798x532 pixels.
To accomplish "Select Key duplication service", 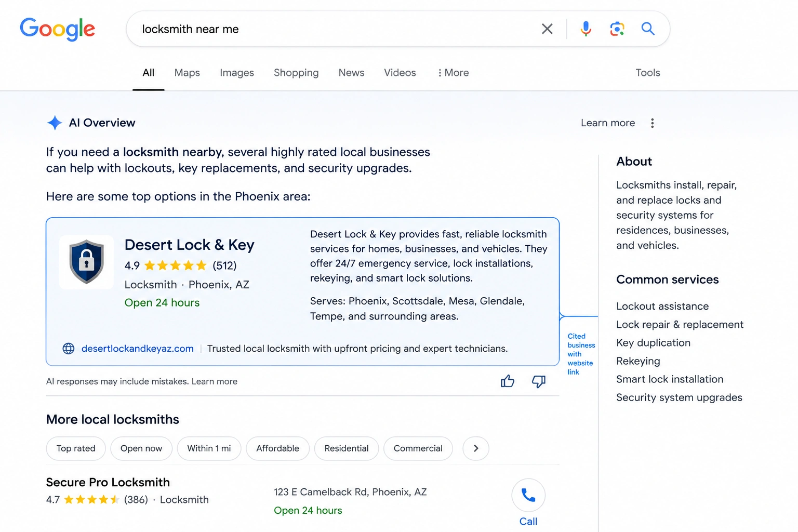I will 654,343.
